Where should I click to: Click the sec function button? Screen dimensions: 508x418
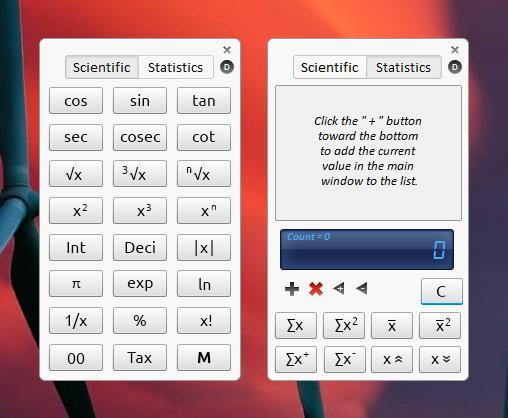tap(76, 137)
